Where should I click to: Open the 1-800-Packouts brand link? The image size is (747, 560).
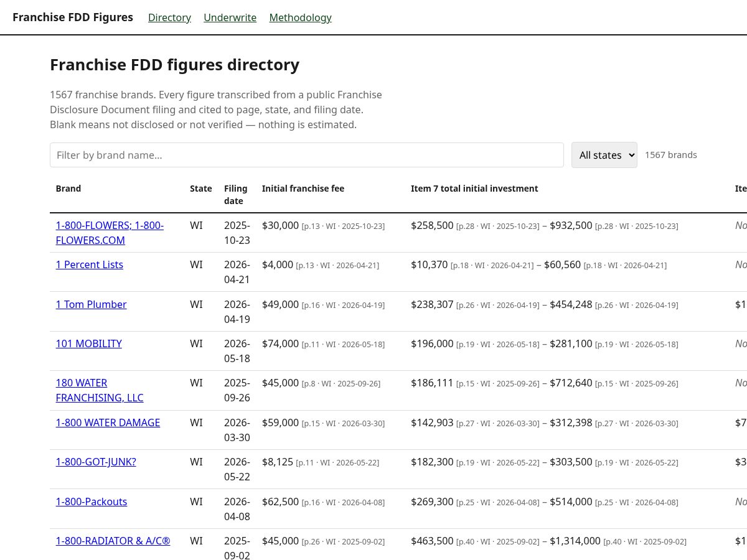coord(92,502)
